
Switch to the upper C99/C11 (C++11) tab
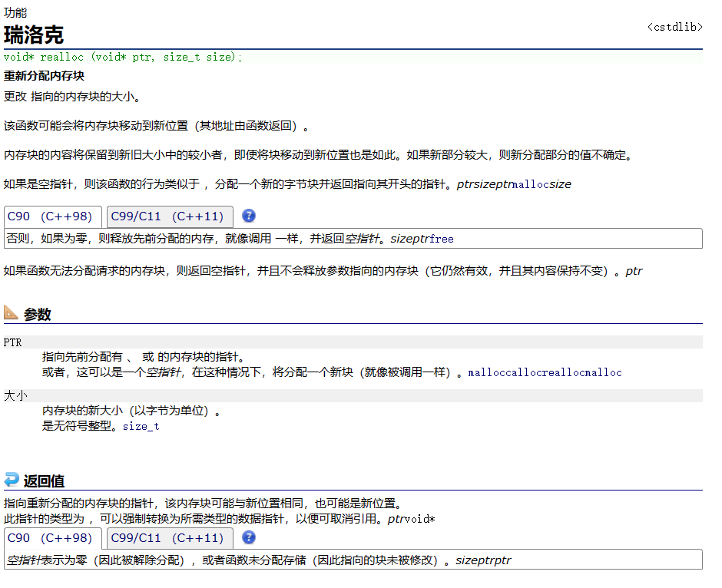[x=169, y=216]
